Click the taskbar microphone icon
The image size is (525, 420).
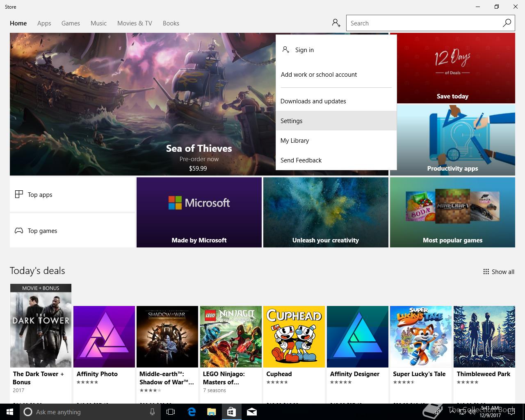coord(152,412)
